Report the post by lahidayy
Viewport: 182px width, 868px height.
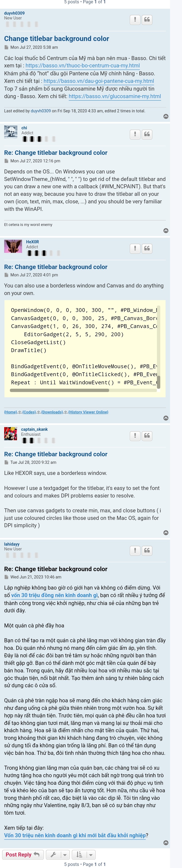click(135, 550)
